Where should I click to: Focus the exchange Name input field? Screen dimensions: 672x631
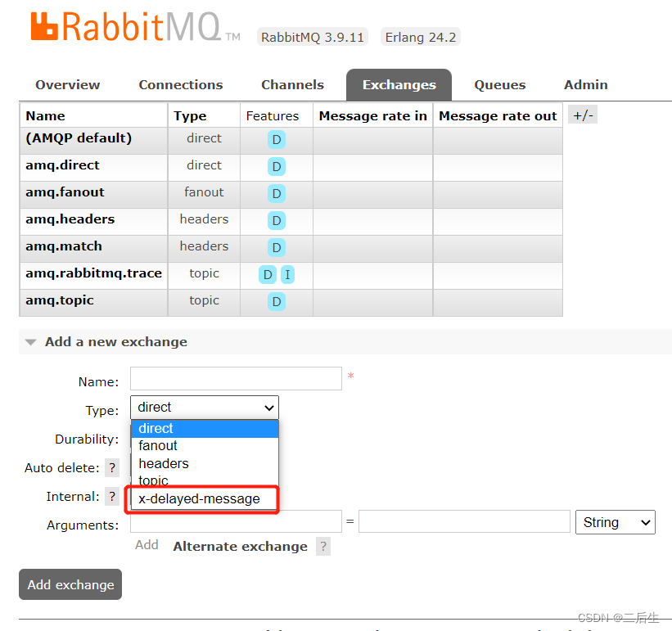point(237,379)
